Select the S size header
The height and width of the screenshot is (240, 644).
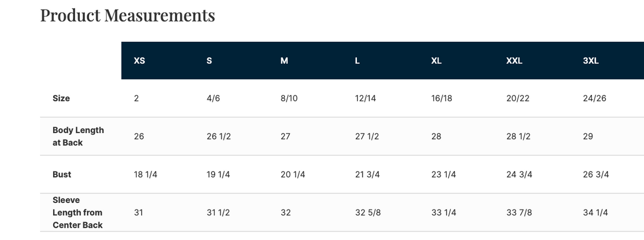point(209,61)
